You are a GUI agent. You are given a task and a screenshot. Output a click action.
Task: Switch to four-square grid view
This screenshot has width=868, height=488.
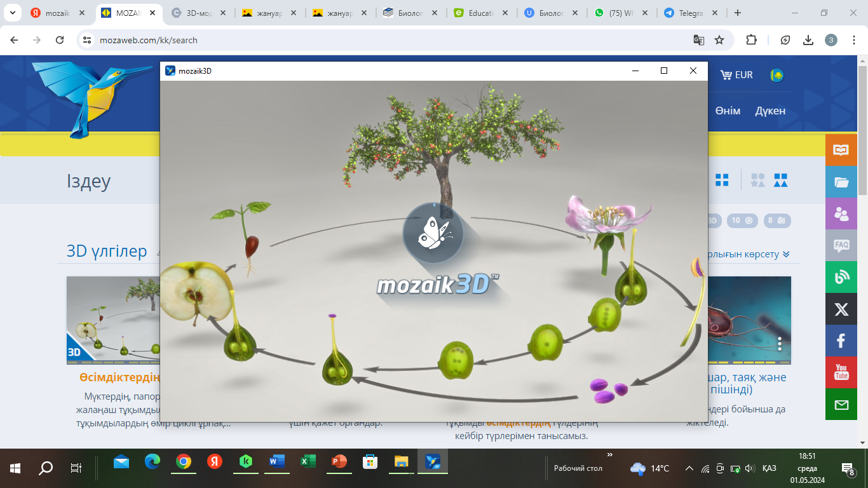(x=722, y=180)
